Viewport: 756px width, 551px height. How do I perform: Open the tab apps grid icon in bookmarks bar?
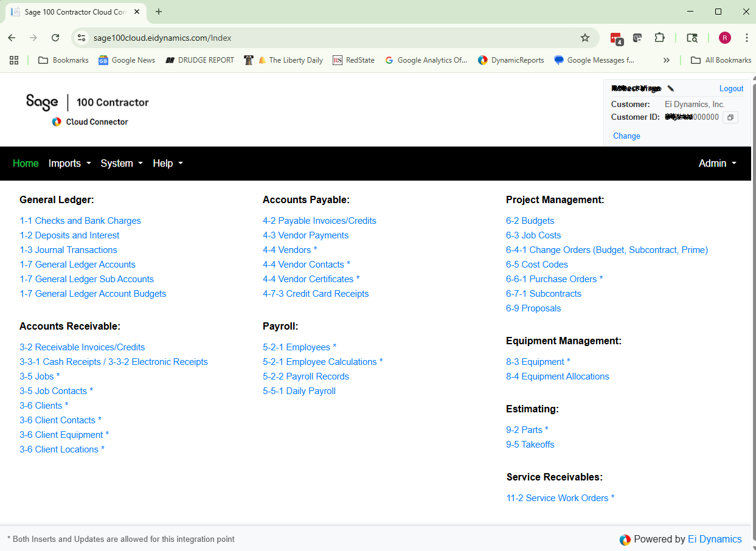[x=14, y=60]
